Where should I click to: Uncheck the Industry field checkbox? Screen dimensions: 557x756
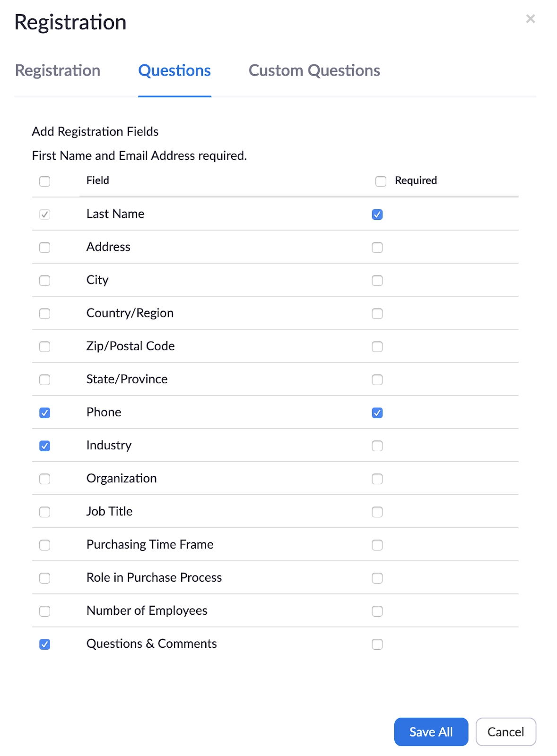pos(45,446)
